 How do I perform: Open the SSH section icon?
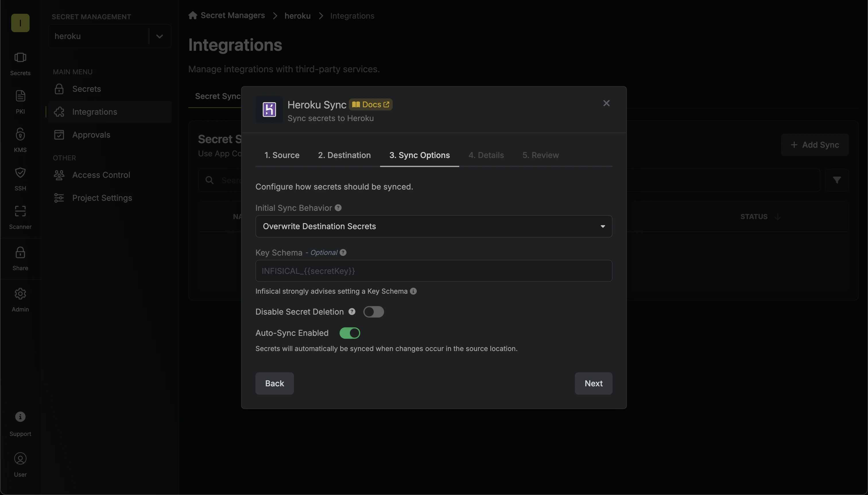[20, 173]
